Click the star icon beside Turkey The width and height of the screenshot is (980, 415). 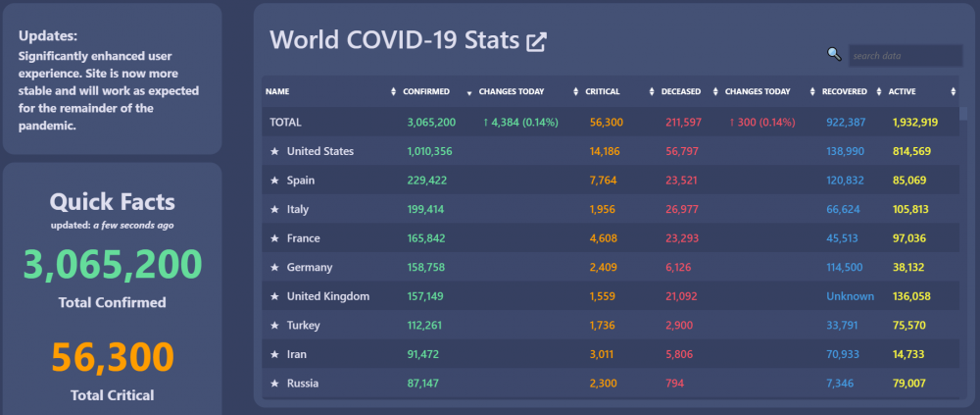tap(273, 326)
